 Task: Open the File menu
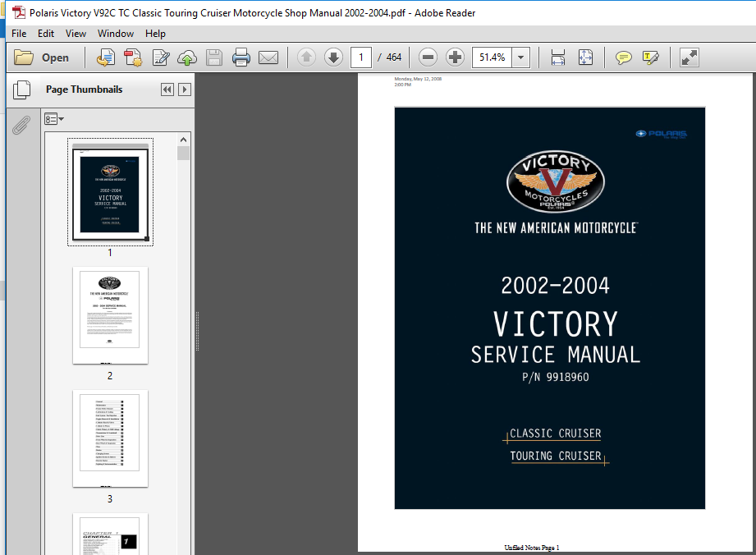pos(19,34)
